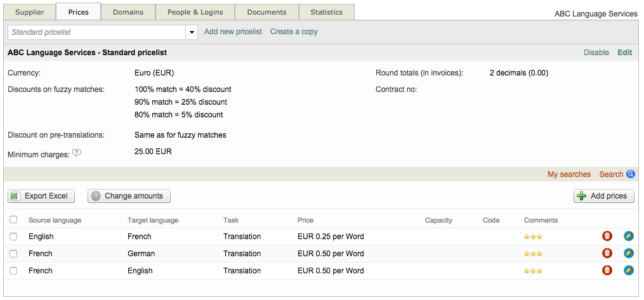The width and height of the screenshot is (644, 300).
Task: Edit the French to German price row
Action: click(x=629, y=254)
